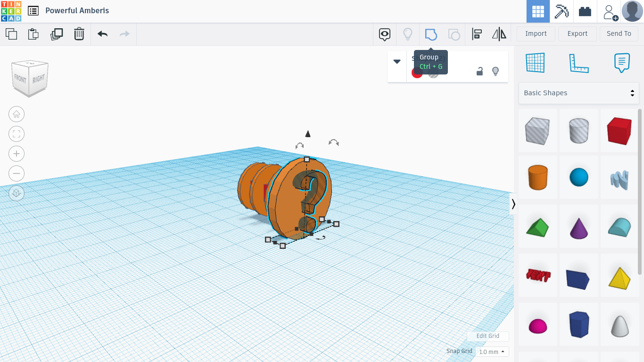Open the Notes tool
Image resolution: width=644 pixels, height=362 pixels.
coord(622,63)
